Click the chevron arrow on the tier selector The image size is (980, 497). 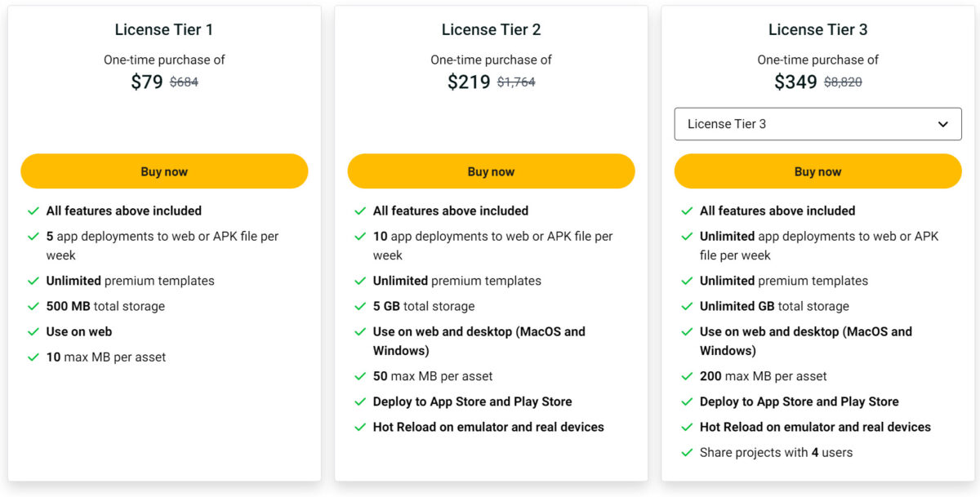tap(946, 123)
